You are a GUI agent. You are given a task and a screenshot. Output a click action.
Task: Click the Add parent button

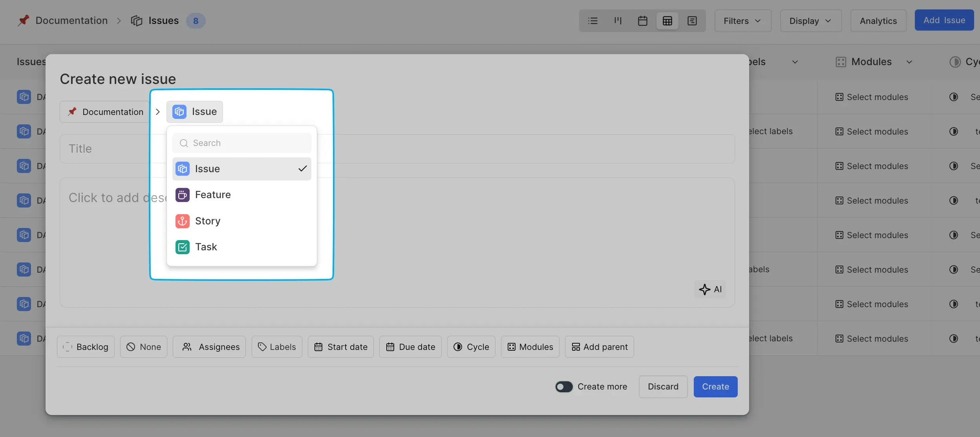(x=599, y=347)
